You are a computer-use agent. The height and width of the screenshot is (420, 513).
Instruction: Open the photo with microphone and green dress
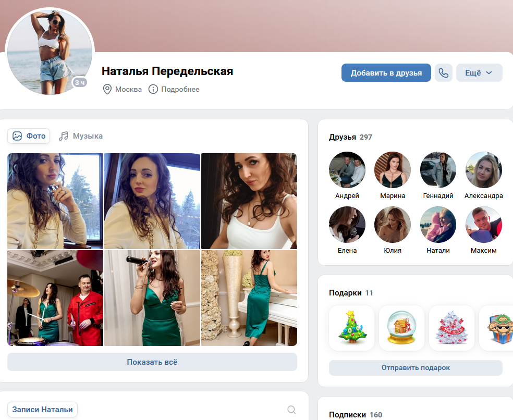pyautogui.click(x=152, y=298)
